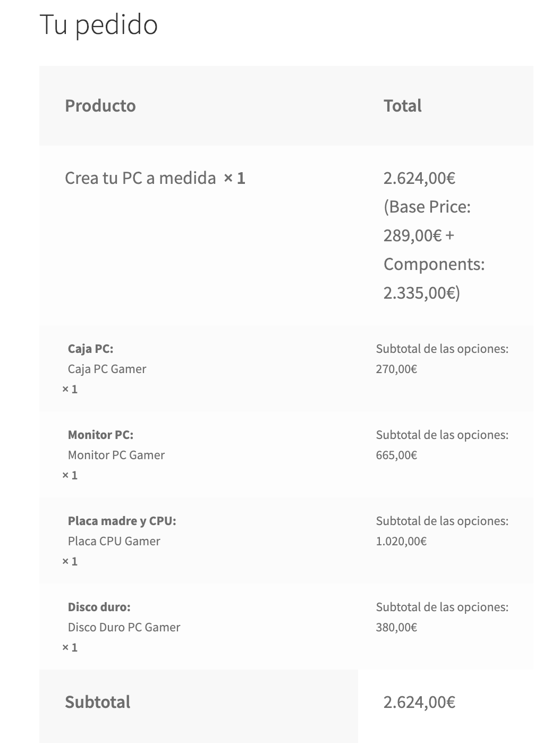Select the "Monitor PC Gamer" option
The image size is (560, 743).
pyautogui.click(x=116, y=455)
